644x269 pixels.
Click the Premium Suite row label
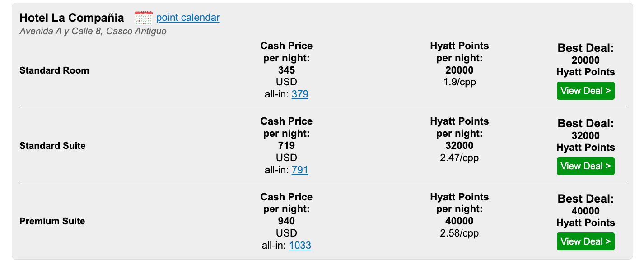point(52,221)
